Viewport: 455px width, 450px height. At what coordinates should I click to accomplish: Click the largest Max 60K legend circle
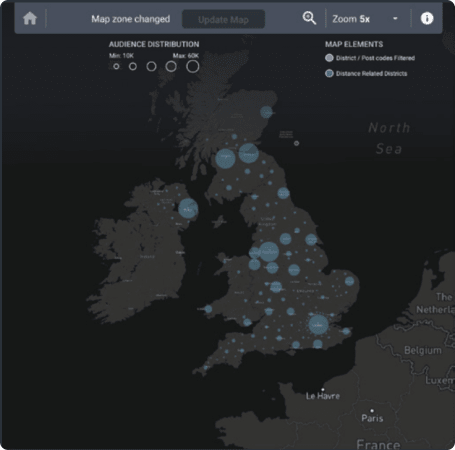tap(193, 66)
